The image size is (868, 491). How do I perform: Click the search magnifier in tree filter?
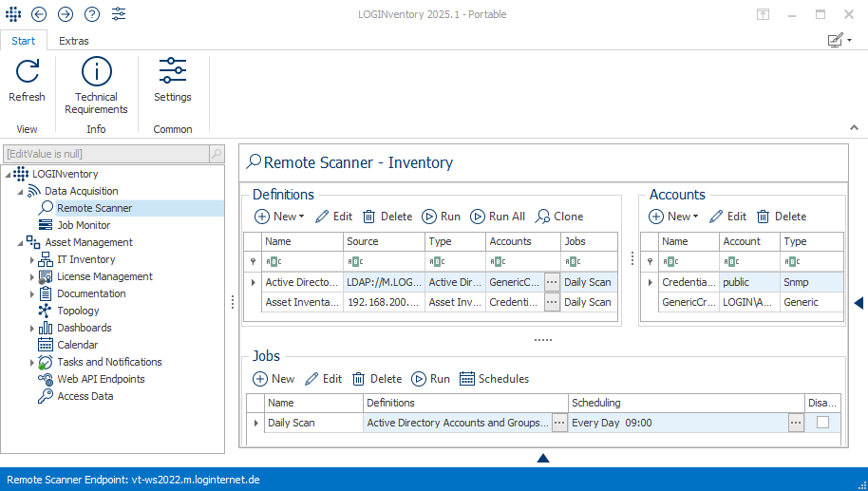(x=217, y=153)
